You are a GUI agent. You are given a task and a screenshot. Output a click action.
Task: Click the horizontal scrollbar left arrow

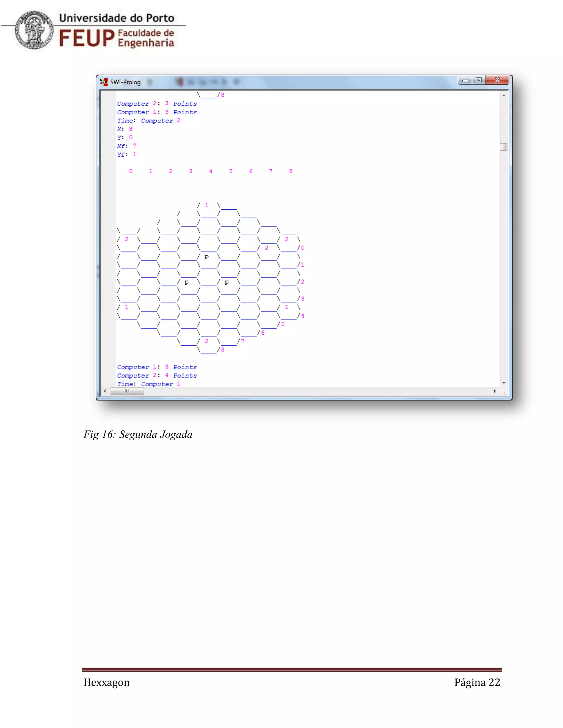coord(105,391)
